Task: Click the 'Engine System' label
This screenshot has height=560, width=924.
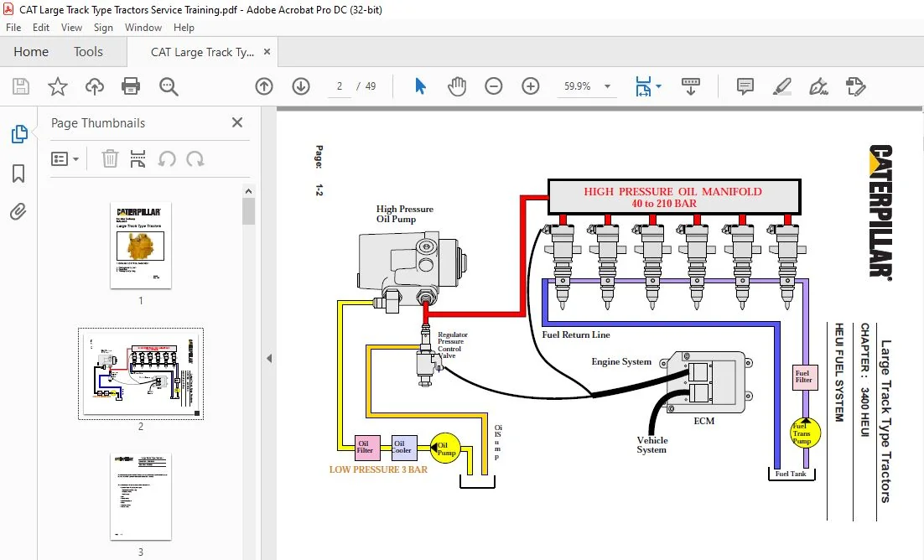Action: pos(621,362)
